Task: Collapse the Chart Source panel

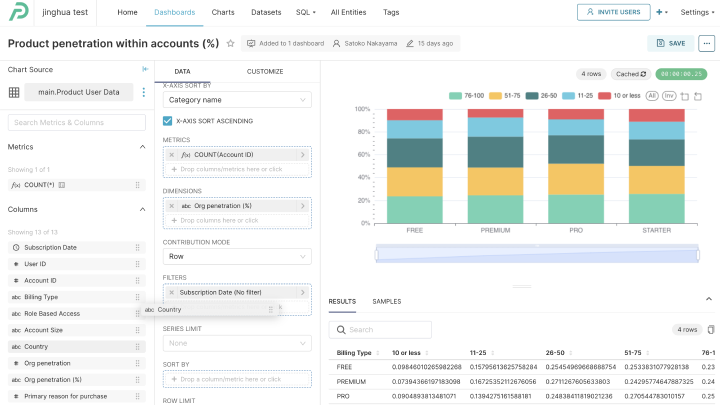Action: (x=145, y=69)
